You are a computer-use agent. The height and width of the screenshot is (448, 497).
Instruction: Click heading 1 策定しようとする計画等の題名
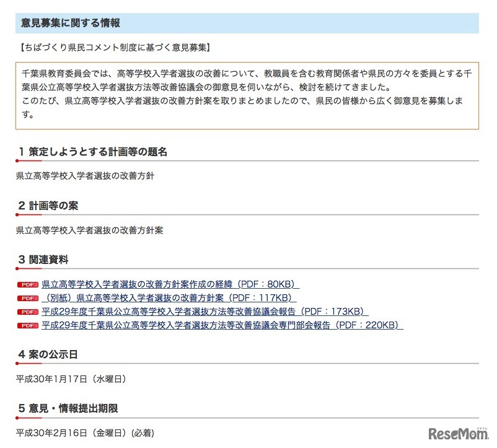(92, 152)
